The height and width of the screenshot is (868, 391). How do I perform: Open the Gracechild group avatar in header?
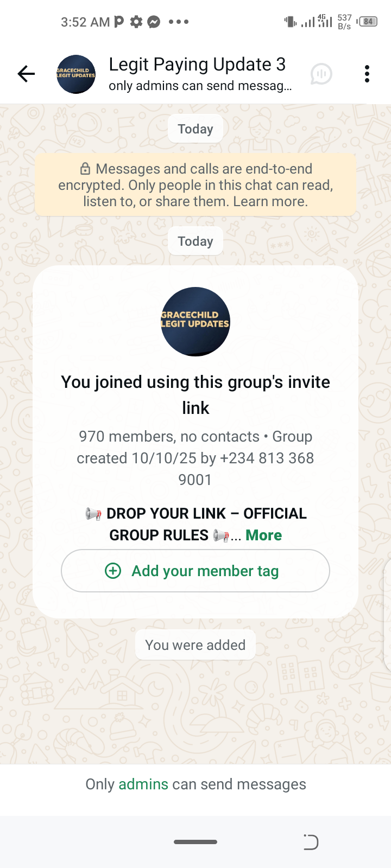[x=76, y=74]
